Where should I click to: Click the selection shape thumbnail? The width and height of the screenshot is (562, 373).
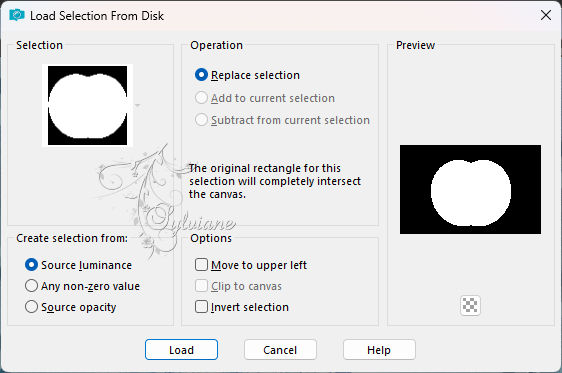[x=87, y=105]
